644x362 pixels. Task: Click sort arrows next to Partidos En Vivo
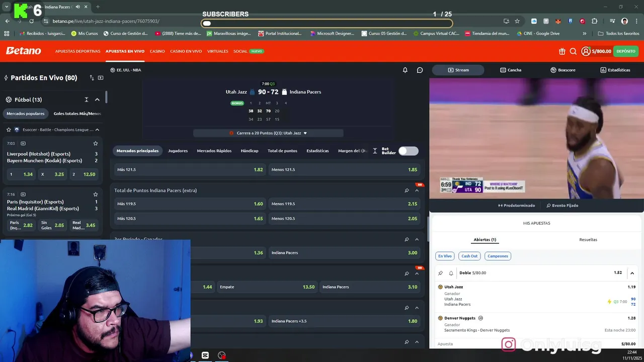(x=92, y=78)
